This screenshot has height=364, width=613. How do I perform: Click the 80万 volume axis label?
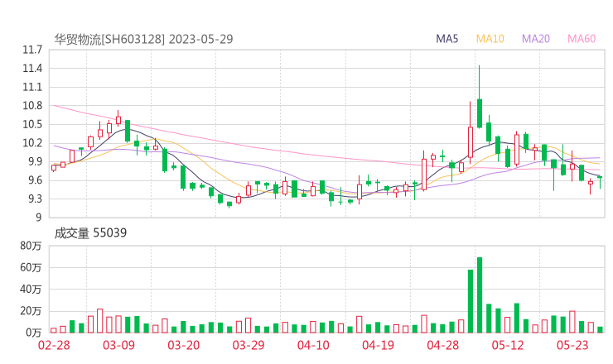[31, 246]
